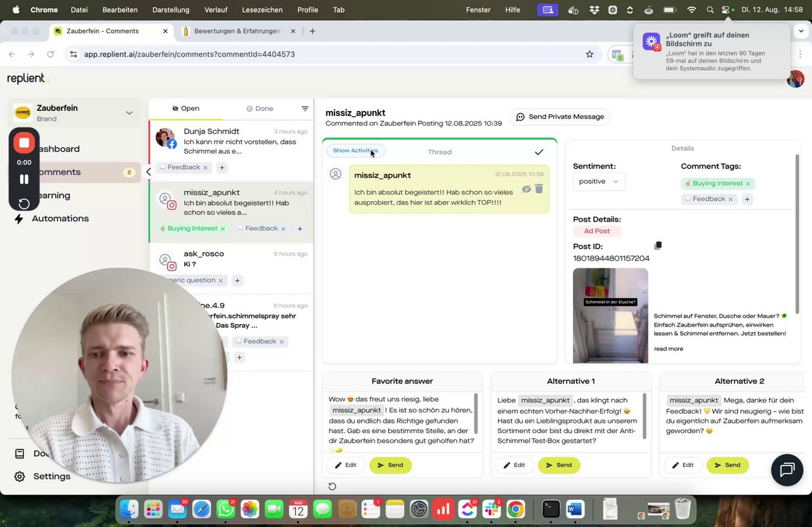This screenshot has height=527, width=812.
Task: Pause the Loom recording
Action: click(x=24, y=179)
